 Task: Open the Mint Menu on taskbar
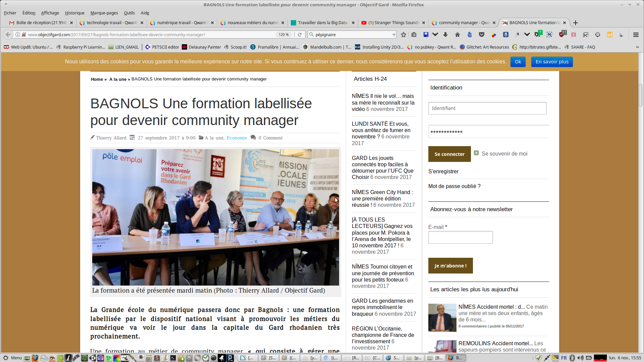coord(12,358)
